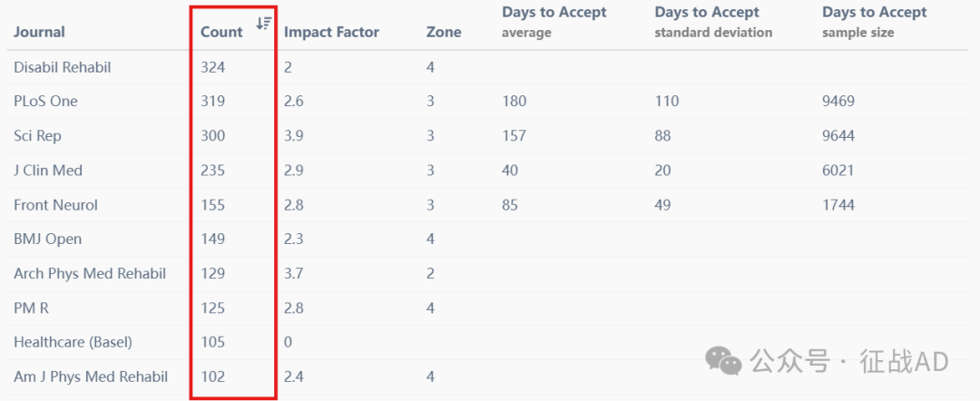Click the WeChat logo icon in watermark
The width and height of the screenshot is (980, 401).
click(724, 361)
